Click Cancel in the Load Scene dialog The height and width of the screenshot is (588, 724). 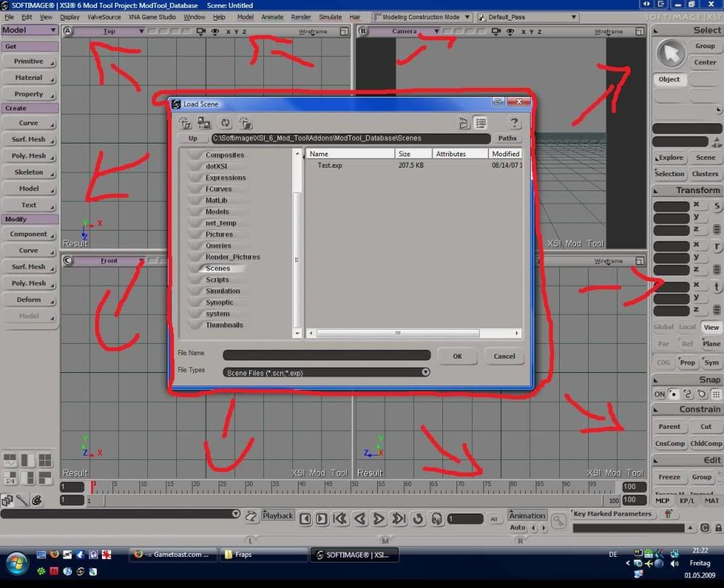tap(504, 357)
